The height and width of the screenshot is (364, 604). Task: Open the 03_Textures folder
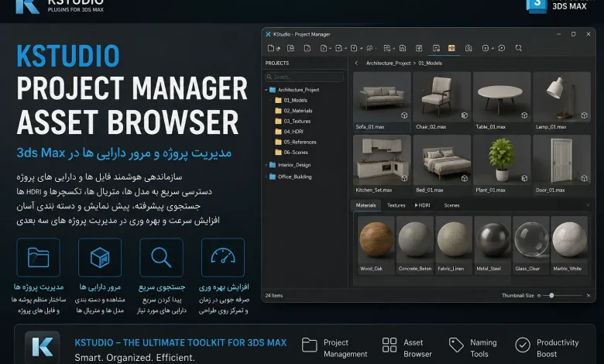pos(293,121)
